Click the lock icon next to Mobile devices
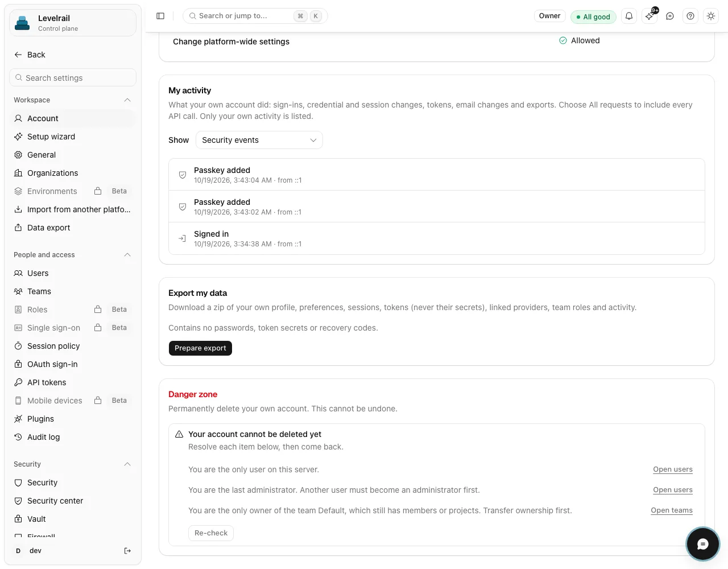 pos(98,401)
